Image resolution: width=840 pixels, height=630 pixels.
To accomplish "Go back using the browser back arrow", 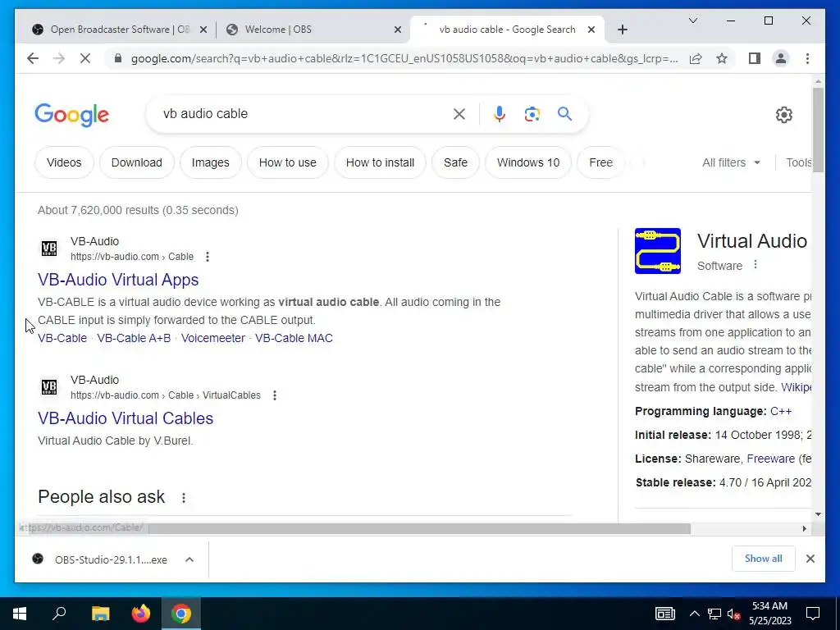I will (x=33, y=58).
